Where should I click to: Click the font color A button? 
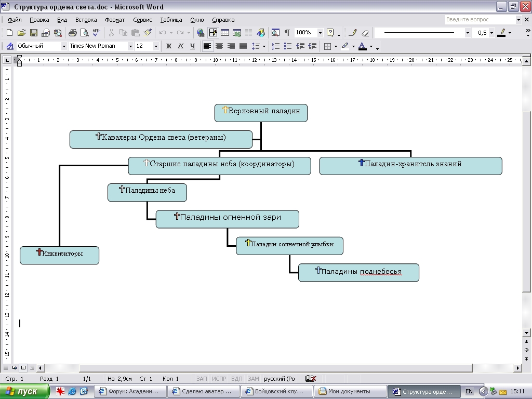[362, 46]
